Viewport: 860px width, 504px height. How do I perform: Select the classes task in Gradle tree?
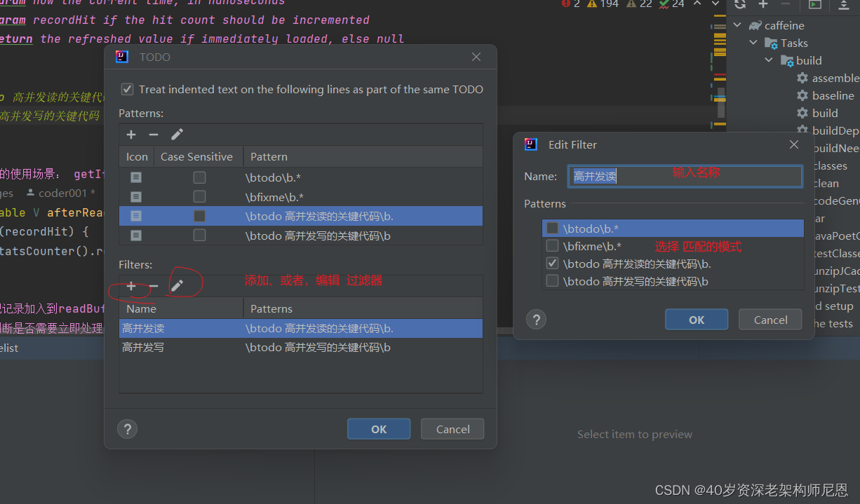pyautogui.click(x=830, y=165)
